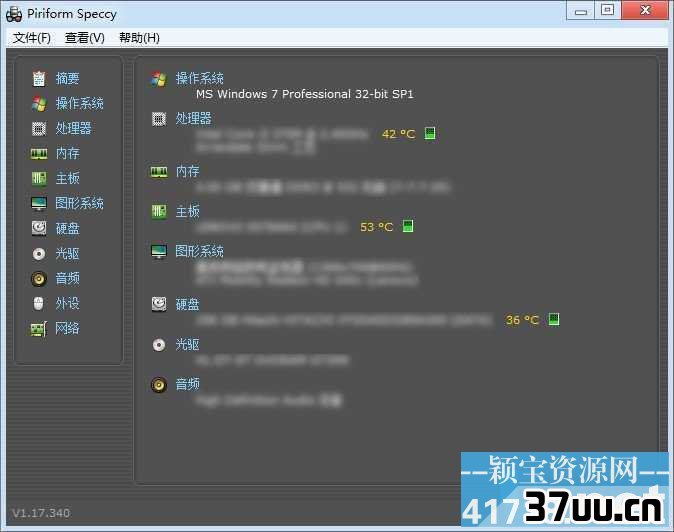This screenshot has height=532, width=674.
Task: Click the RAM icon in summary panel
Action: point(159,172)
